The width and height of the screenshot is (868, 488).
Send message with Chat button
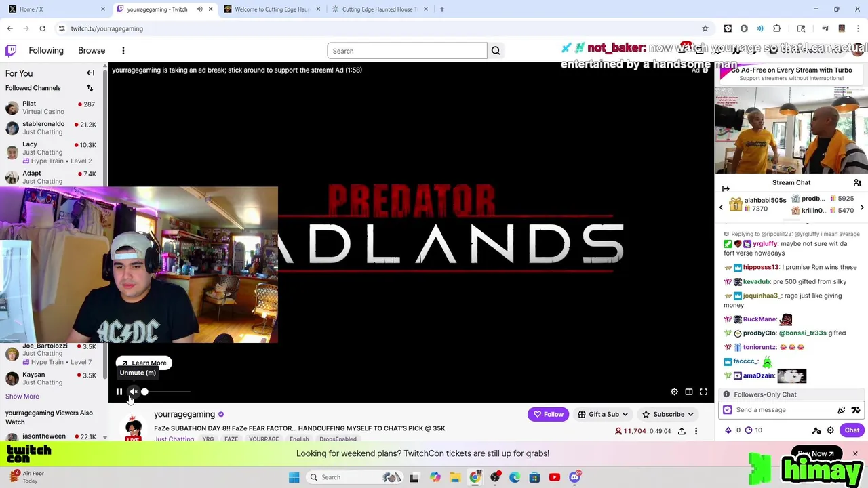click(x=852, y=430)
